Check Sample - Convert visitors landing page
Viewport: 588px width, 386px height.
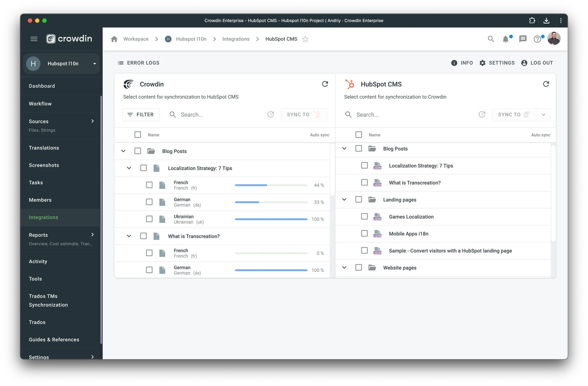click(x=364, y=250)
